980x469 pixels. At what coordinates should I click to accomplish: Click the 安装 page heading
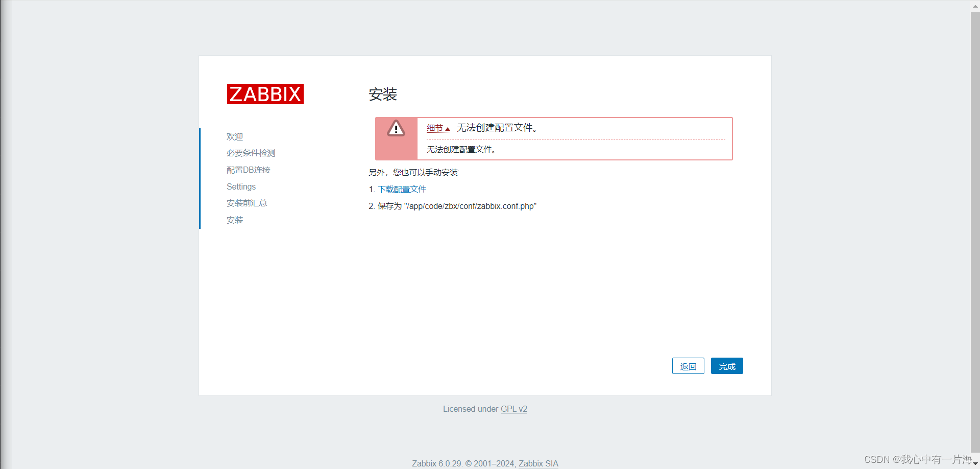[x=383, y=94]
